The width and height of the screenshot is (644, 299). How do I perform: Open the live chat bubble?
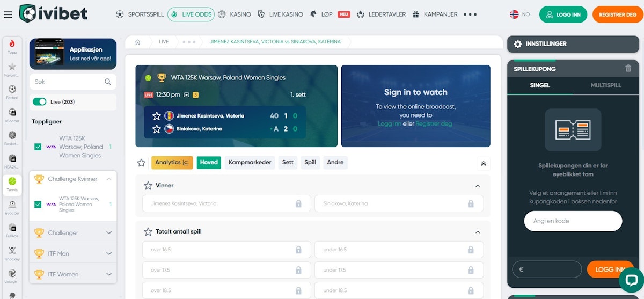631,280
